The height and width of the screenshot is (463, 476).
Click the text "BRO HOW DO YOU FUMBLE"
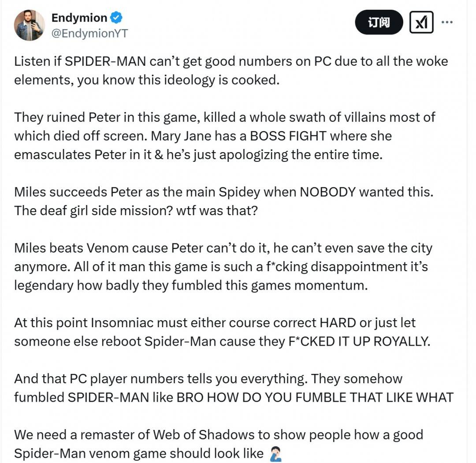[234, 397]
